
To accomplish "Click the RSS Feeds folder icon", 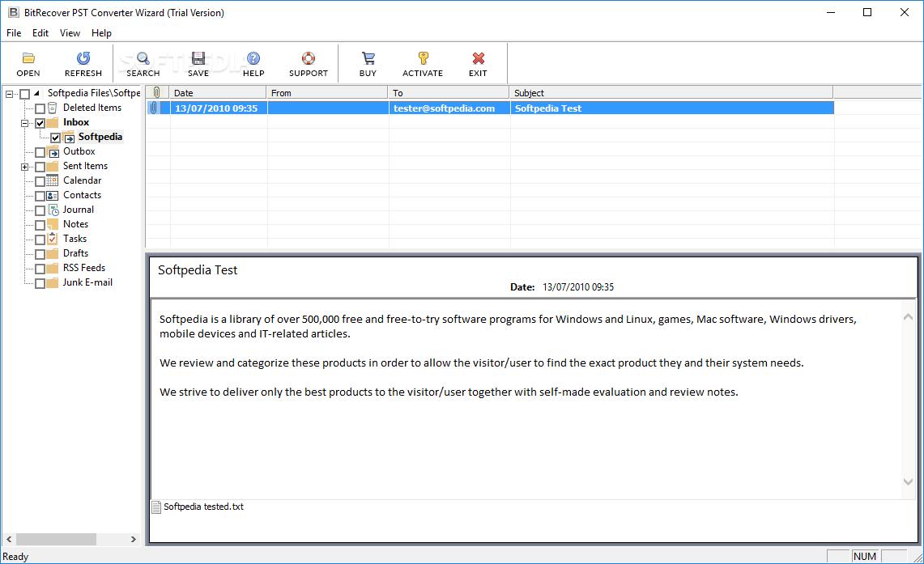I will pyautogui.click(x=53, y=268).
